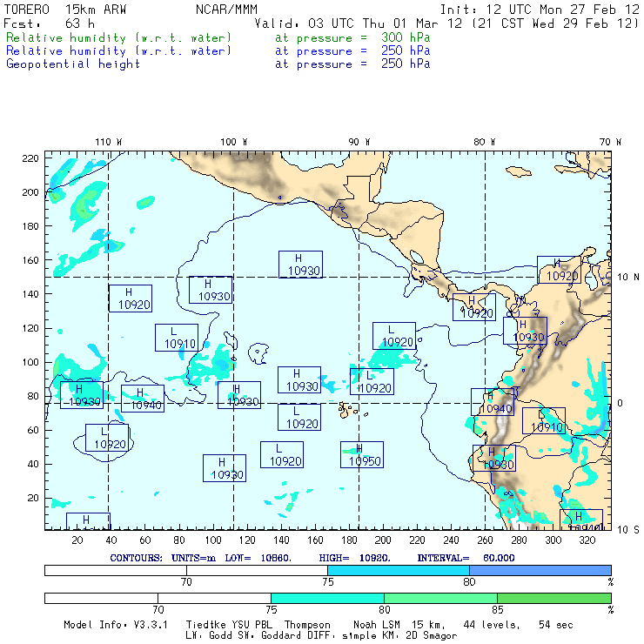Pick the white below-75% segment of lower colorbar

[x=158, y=599]
